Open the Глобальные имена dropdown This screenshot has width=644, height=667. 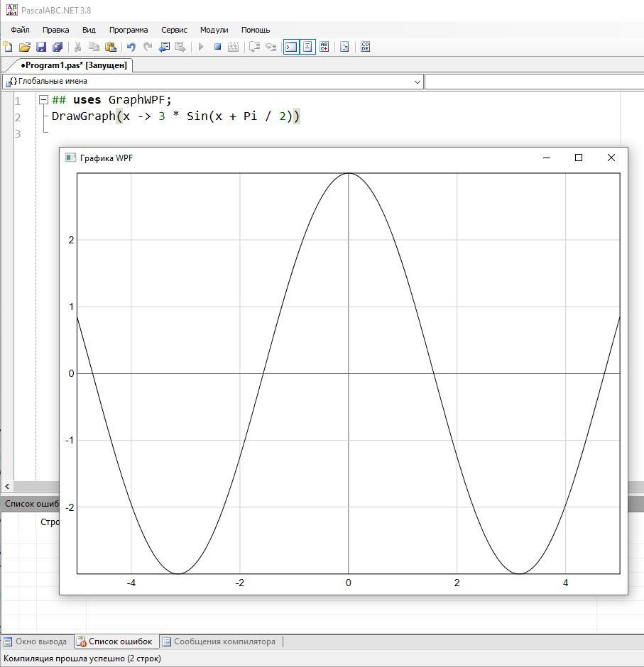[x=213, y=82]
